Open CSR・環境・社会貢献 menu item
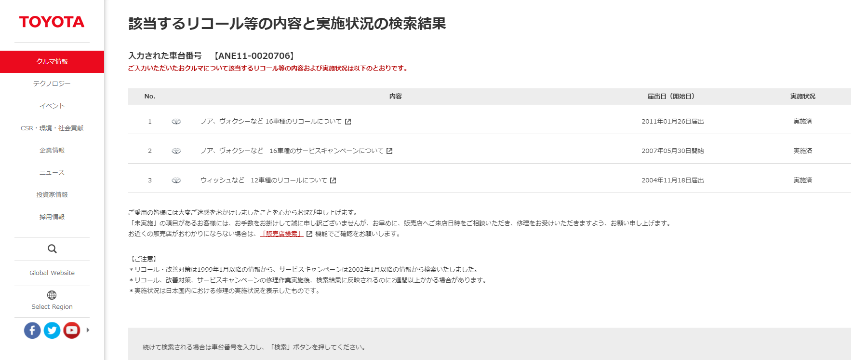This screenshot has width=868, height=360. [x=52, y=128]
